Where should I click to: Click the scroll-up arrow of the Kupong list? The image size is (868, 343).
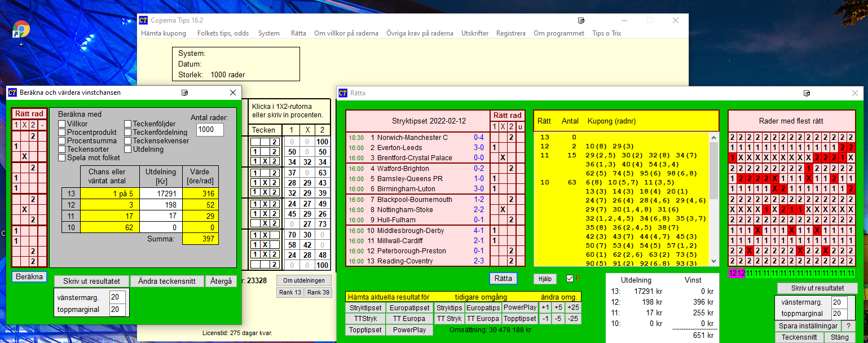click(713, 138)
